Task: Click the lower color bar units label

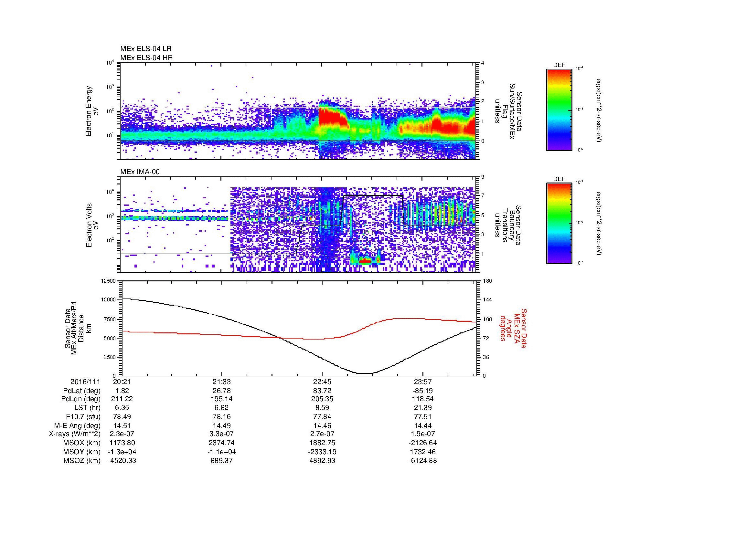Action: point(599,224)
